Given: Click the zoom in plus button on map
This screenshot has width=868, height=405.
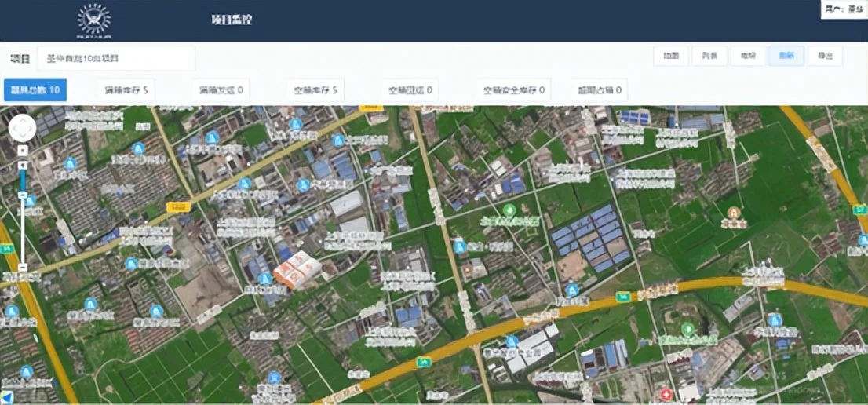Looking at the screenshot, I should point(23,150).
